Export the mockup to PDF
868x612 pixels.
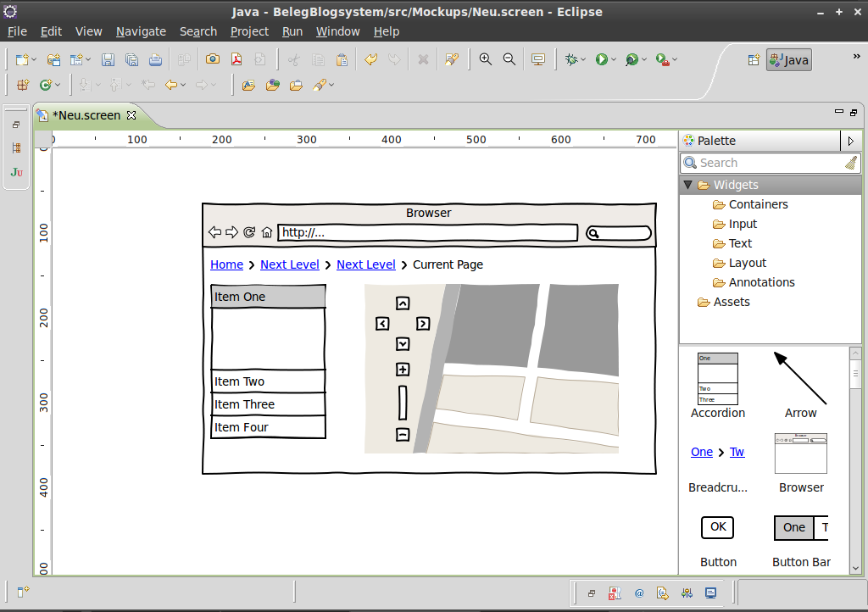(236, 59)
